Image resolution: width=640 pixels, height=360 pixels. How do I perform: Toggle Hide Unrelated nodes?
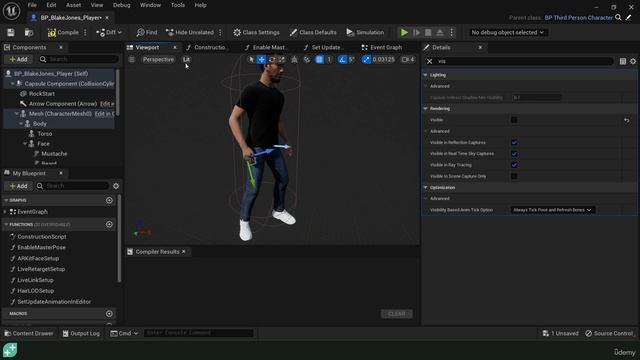(190, 32)
